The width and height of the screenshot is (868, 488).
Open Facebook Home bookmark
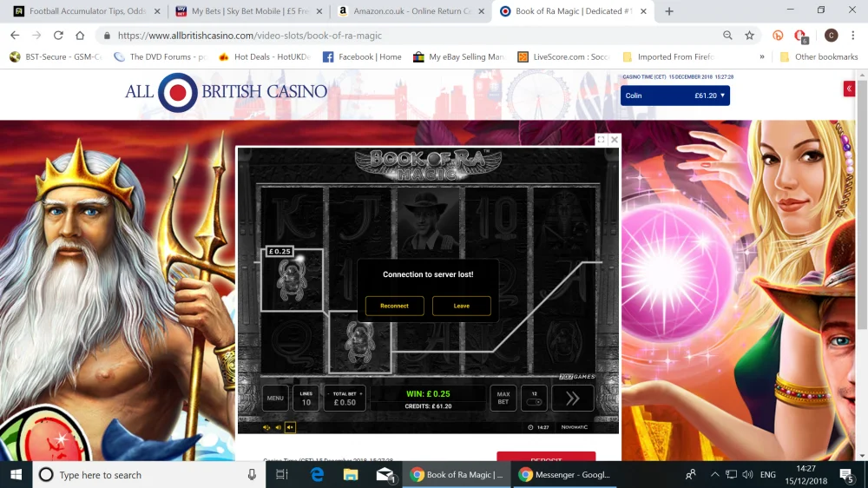[362, 56]
